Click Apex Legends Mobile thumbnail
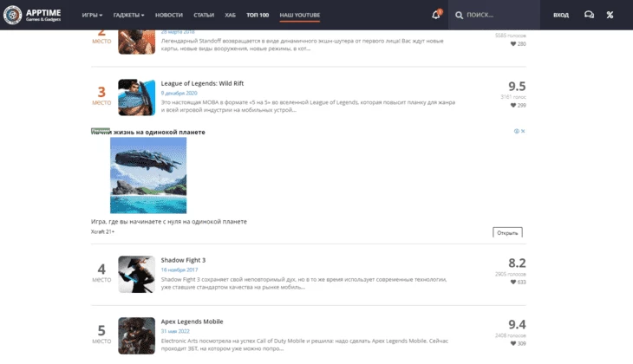The width and height of the screenshot is (633, 364). coord(136,335)
